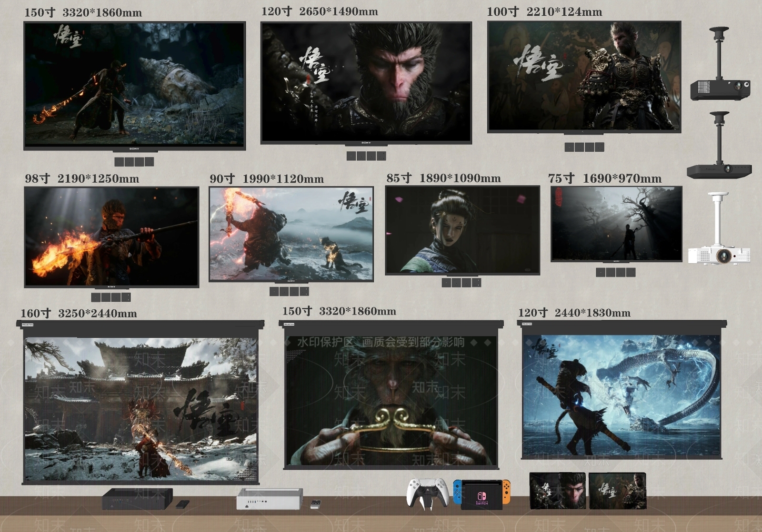This screenshot has width=762, height=532.
Task: Click the black remote beside the black box
Action: coord(182,504)
